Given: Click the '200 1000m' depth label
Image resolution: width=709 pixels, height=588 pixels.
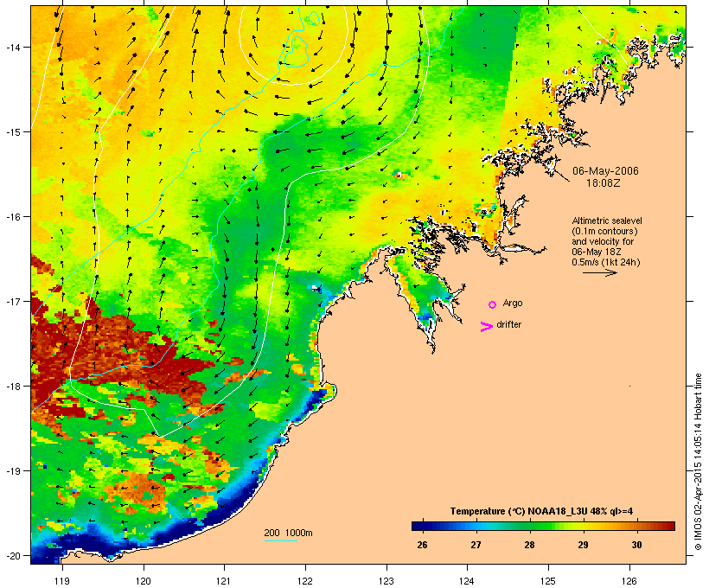Looking at the screenshot, I should click(288, 533).
